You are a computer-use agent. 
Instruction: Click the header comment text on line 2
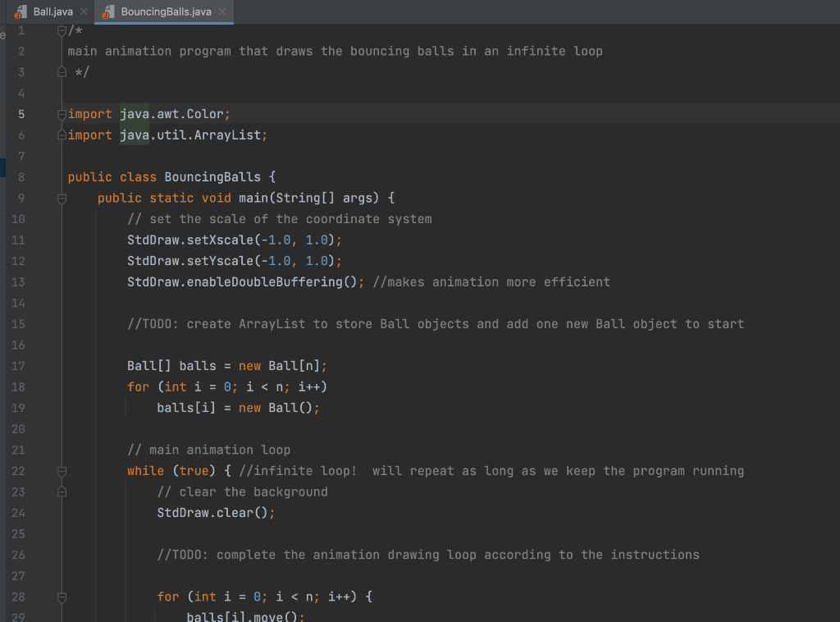point(335,52)
